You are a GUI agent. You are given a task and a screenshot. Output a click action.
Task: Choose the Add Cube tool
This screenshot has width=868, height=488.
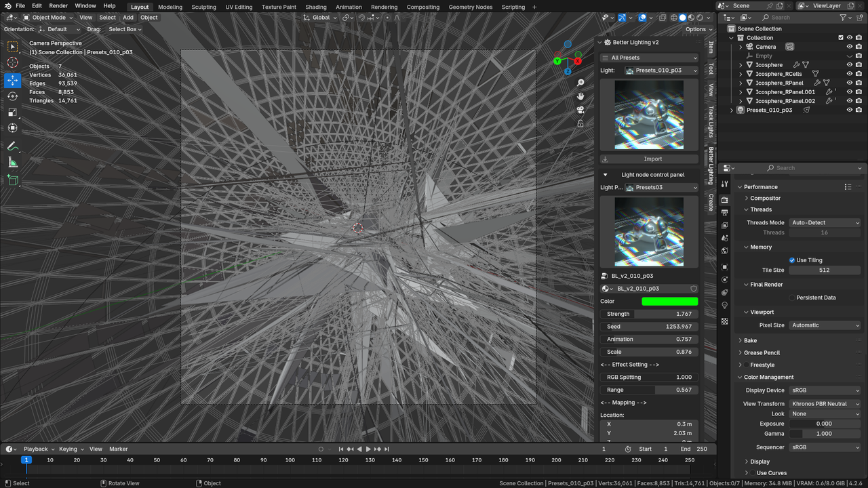coord(13,180)
